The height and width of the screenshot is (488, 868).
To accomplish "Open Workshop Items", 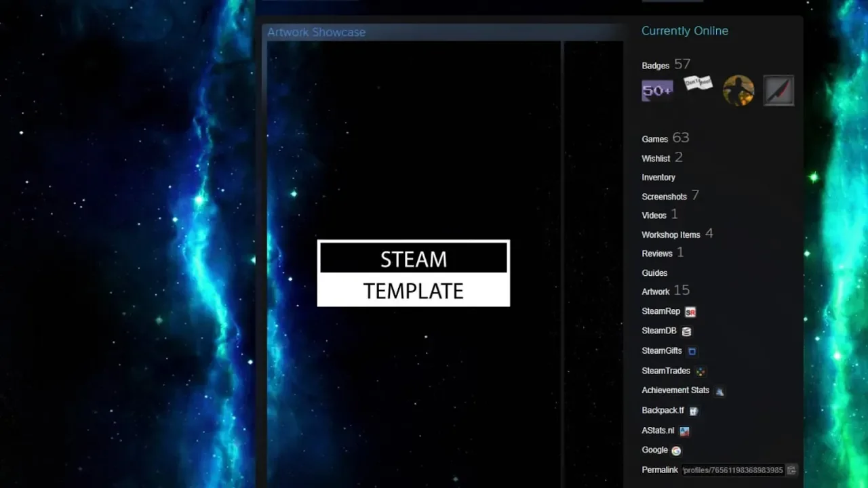I will (x=671, y=235).
